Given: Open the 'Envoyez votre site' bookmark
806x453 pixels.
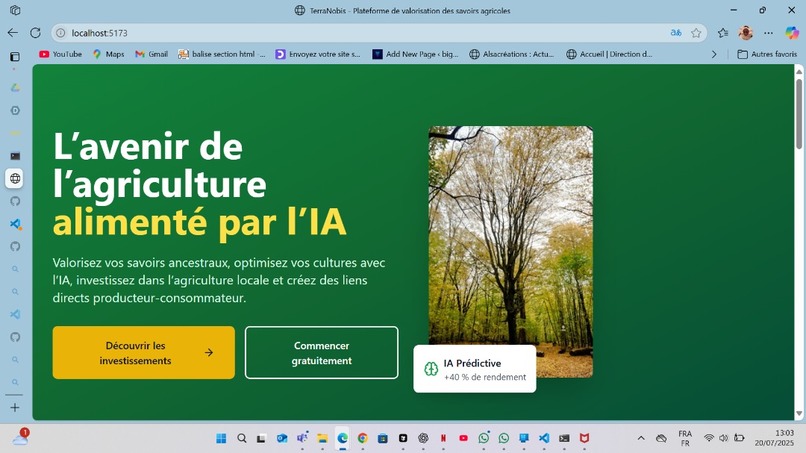Looking at the screenshot, I should [x=318, y=54].
